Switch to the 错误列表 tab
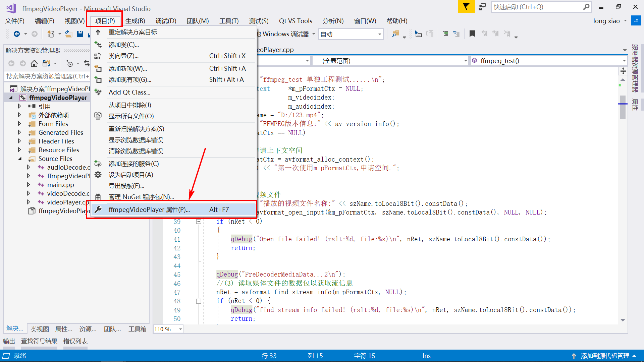This screenshot has width=644, height=362. click(x=75, y=341)
